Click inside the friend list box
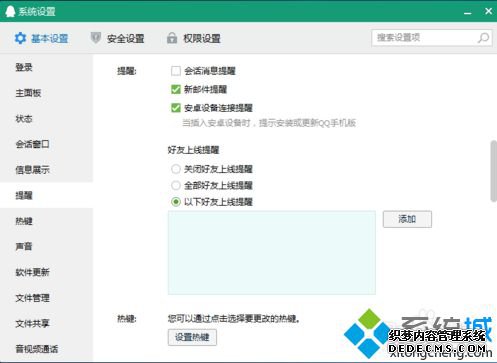497x363 pixels. tap(272, 253)
